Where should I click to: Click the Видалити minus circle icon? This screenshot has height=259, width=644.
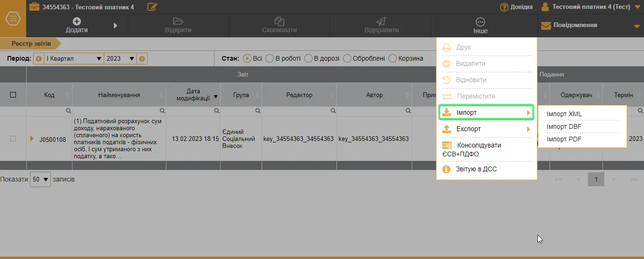click(x=446, y=64)
